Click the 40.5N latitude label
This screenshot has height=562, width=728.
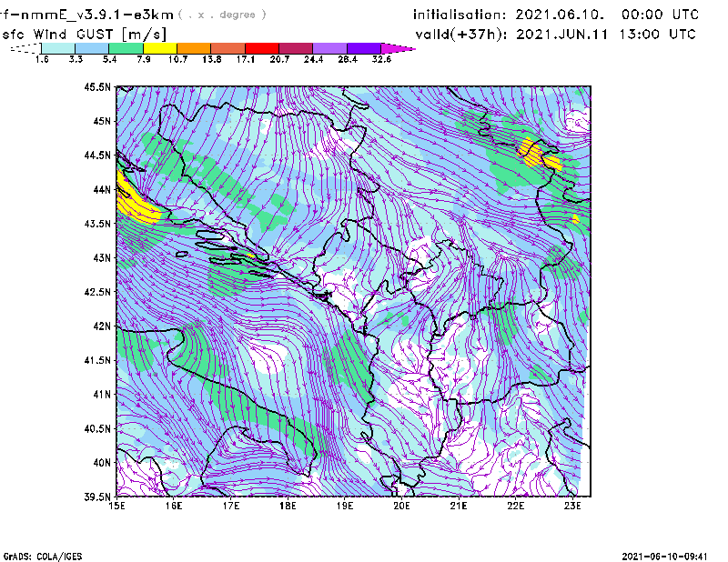pyautogui.click(x=97, y=429)
